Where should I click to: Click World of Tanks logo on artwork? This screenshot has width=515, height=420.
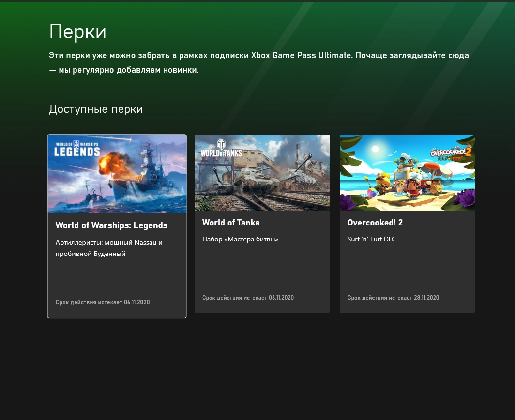pyautogui.click(x=221, y=149)
